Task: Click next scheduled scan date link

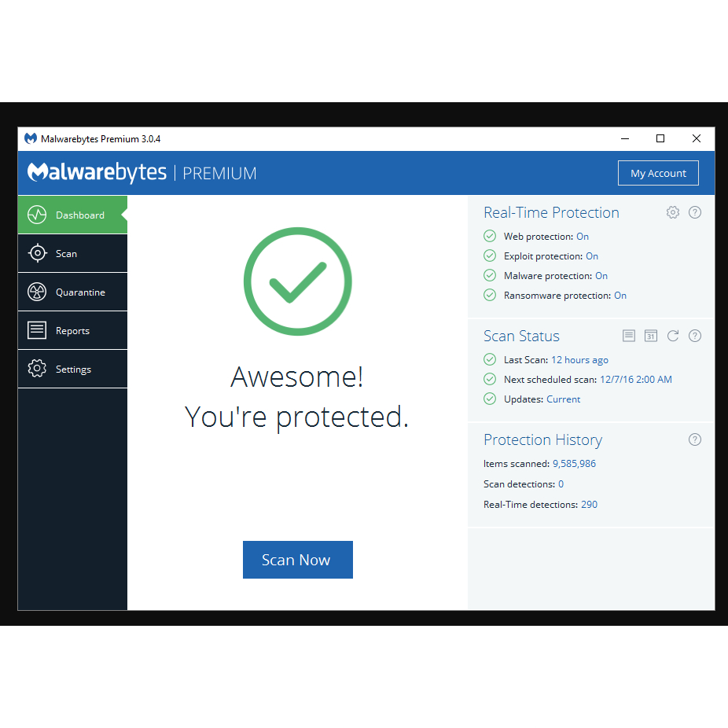Action: point(635,379)
